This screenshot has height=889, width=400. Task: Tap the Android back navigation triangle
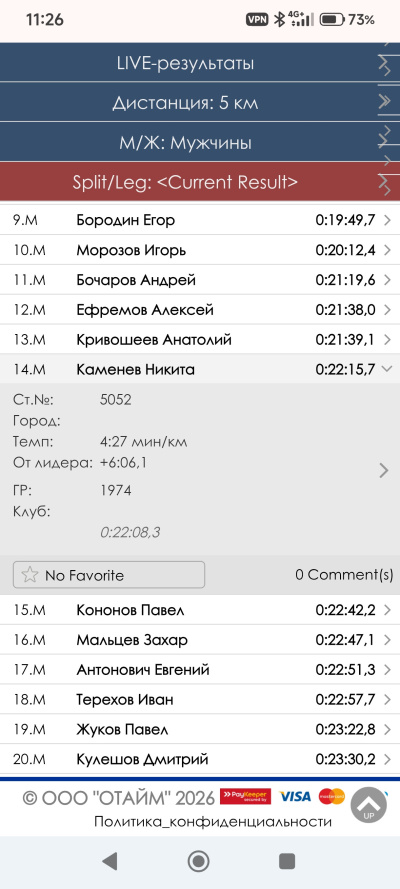(x=109, y=861)
